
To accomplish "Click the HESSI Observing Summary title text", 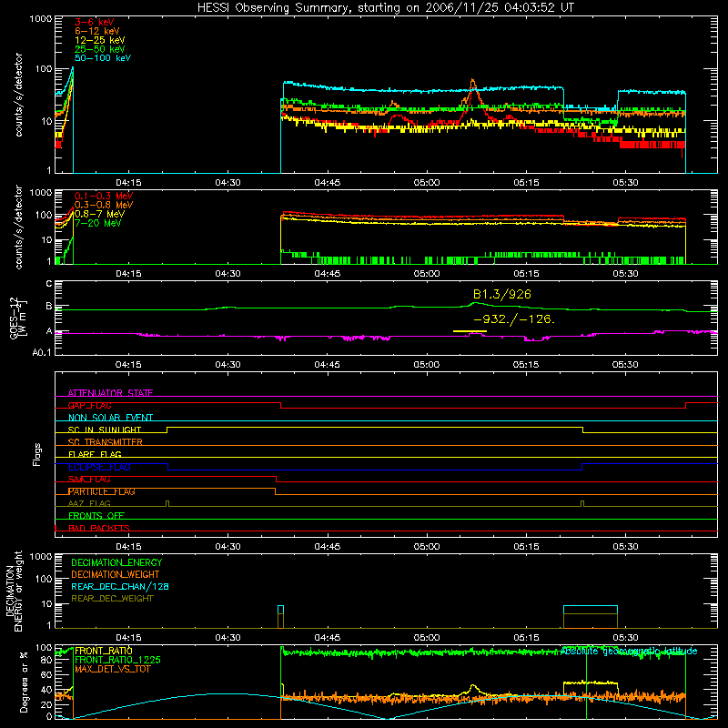I will [x=385, y=8].
